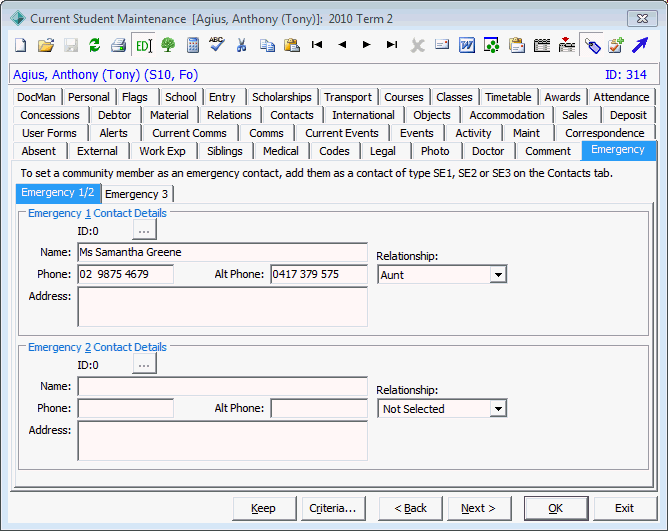The image size is (668, 531).
Task: Switch to the Legal tab
Action: 383,151
